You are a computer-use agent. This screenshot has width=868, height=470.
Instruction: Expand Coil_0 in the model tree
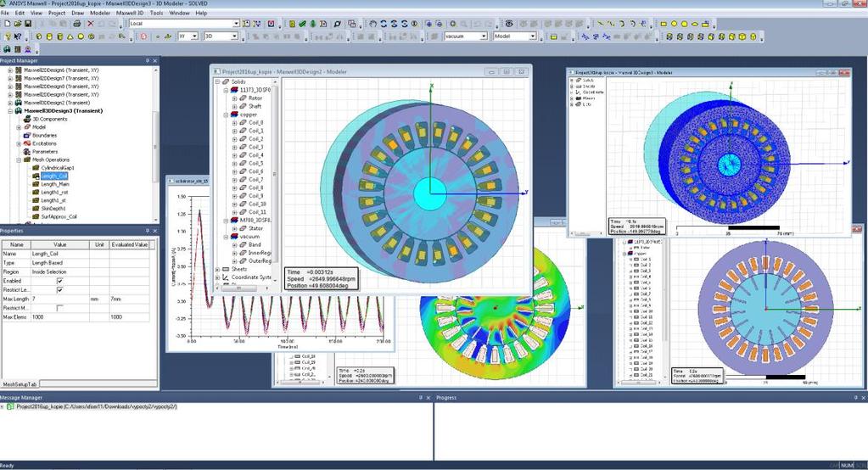pyautogui.click(x=234, y=122)
